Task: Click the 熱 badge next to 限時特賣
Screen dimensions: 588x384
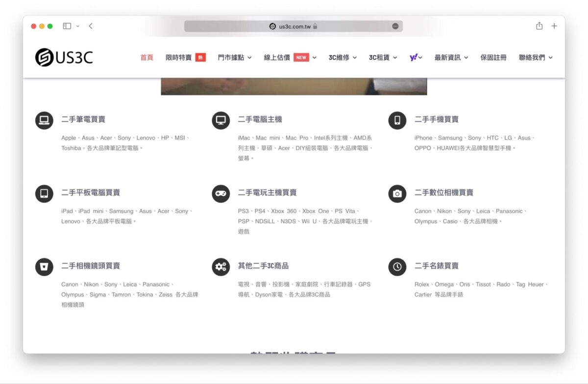Action: (200, 57)
